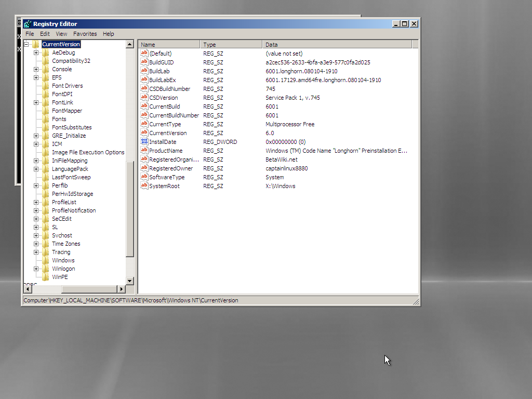The height and width of the screenshot is (399, 532).
Task: Collapse the CurrentVersion tree node
Action: click(26, 44)
